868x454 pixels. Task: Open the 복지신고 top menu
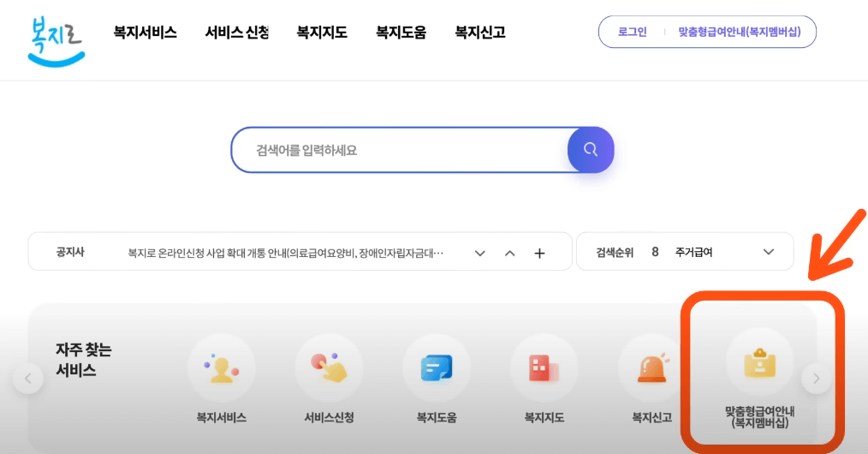point(480,32)
